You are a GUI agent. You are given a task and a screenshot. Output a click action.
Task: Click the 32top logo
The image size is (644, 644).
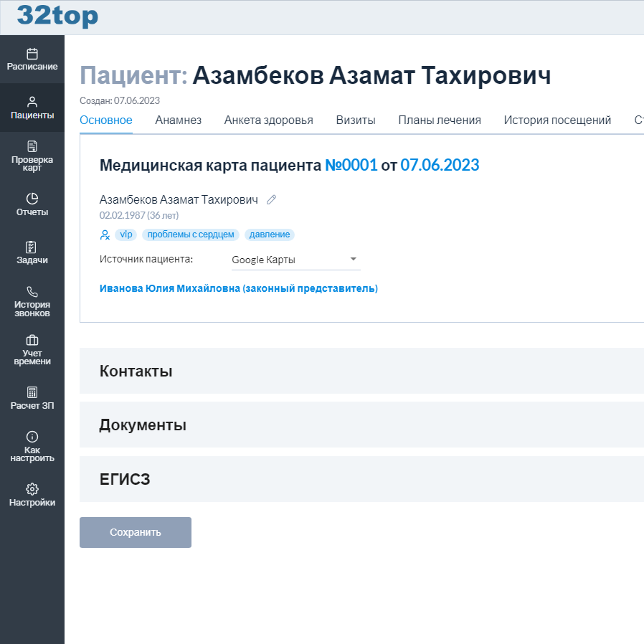(x=57, y=16)
